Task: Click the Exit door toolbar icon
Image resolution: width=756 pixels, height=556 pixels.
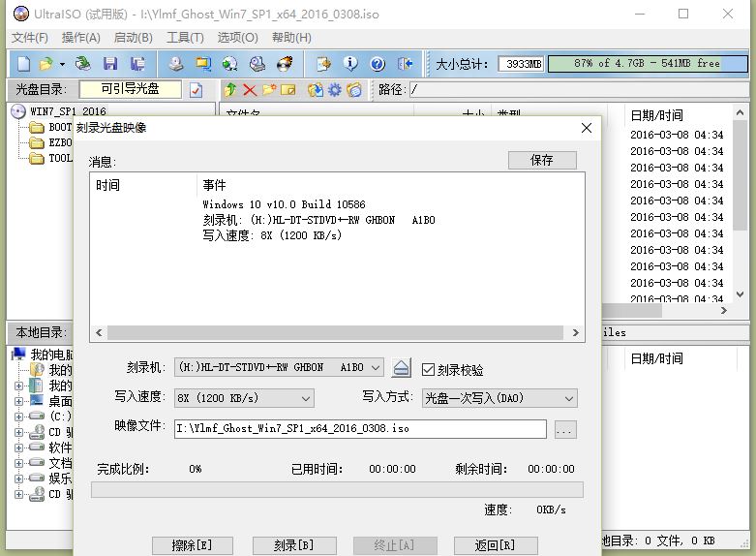Action: click(405, 64)
